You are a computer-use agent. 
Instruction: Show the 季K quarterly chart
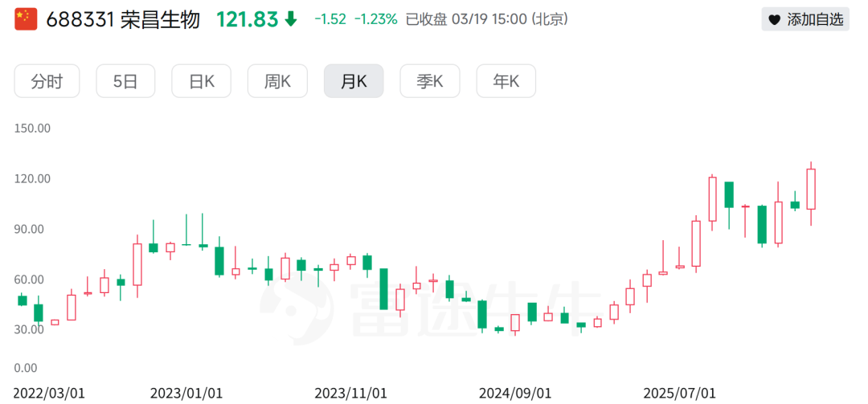click(430, 81)
